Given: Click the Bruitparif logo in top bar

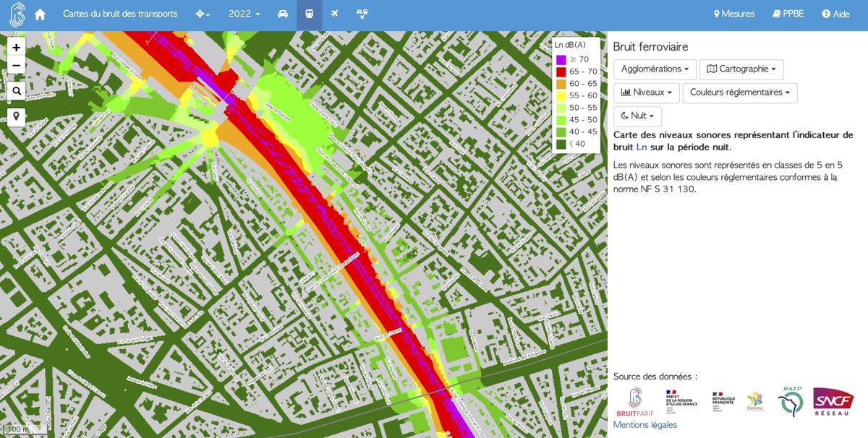Looking at the screenshot, I should [x=16, y=13].
